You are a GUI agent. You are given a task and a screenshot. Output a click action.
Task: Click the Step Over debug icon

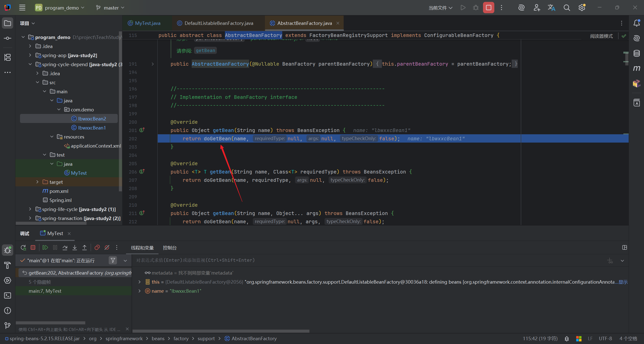coord(65,248)
